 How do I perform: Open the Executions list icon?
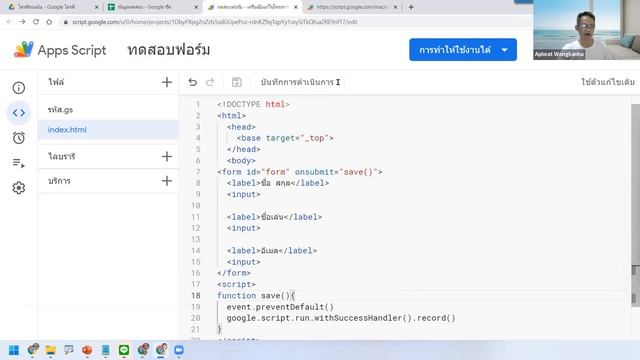[19, 163]
